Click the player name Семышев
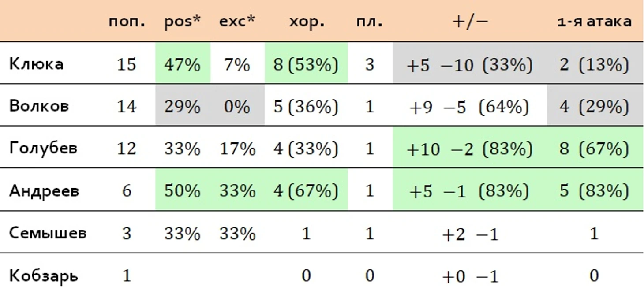Screen dimensions: 644x294 coord(48,233)
